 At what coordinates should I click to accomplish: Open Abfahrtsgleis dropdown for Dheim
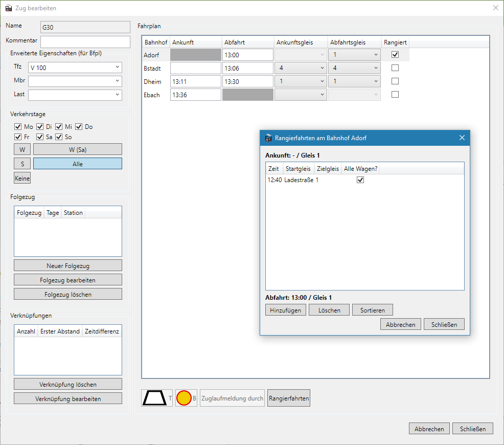354,81
